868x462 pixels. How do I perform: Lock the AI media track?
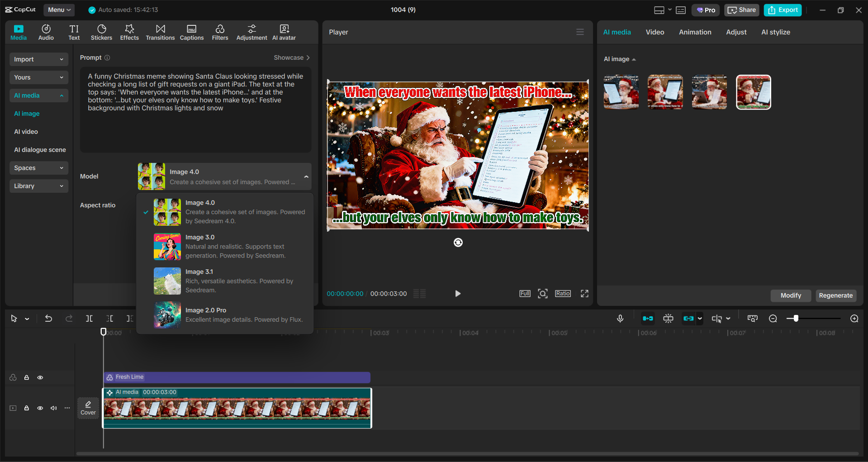pos(27,408)
